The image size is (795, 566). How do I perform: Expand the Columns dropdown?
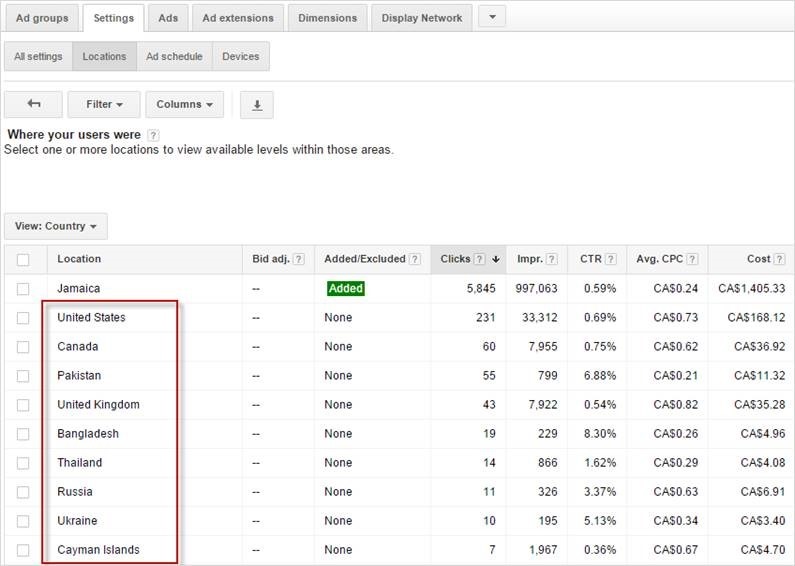click(185, 104)
